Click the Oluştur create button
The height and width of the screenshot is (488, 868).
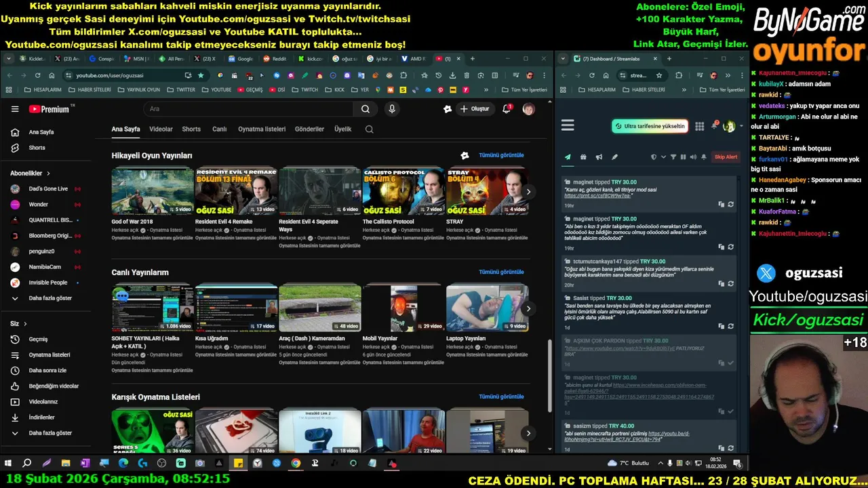[475, 109]
